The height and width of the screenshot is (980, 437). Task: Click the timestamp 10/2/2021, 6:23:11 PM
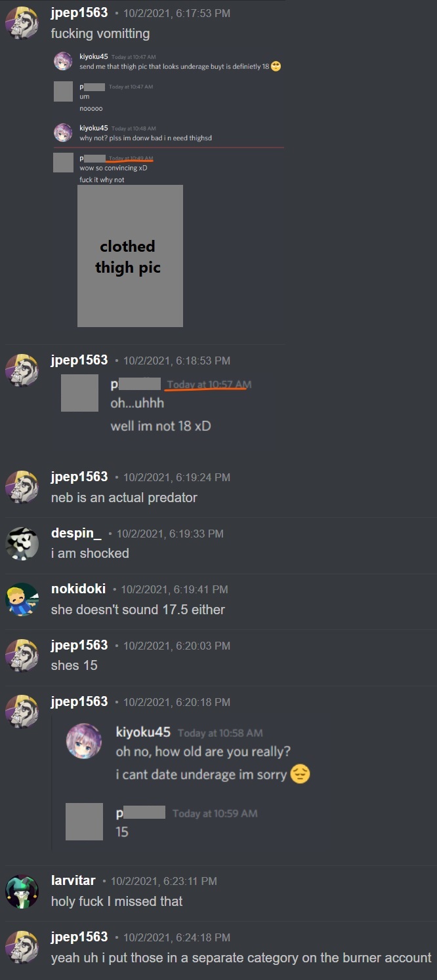click(163, 881)
